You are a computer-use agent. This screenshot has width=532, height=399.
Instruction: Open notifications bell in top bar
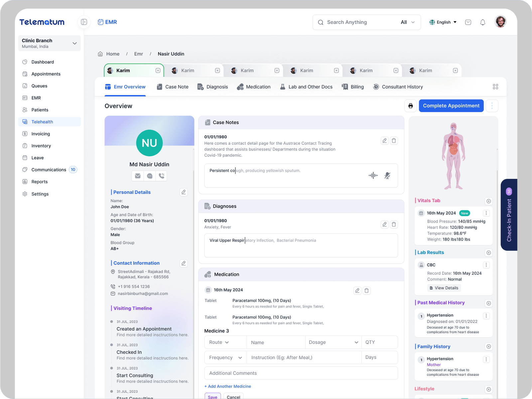482,22
